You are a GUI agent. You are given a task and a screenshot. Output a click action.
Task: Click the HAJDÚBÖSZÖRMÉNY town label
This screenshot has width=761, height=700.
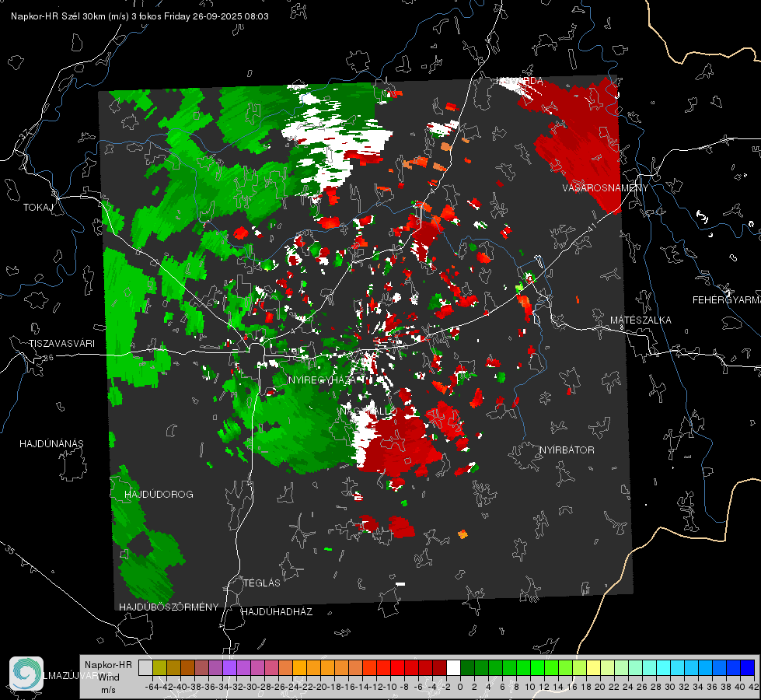(x=169, y=607)
